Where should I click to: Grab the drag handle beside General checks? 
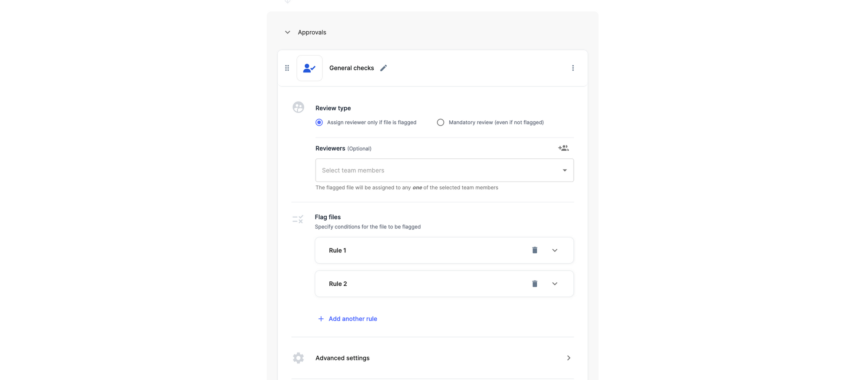pos(287,68)
